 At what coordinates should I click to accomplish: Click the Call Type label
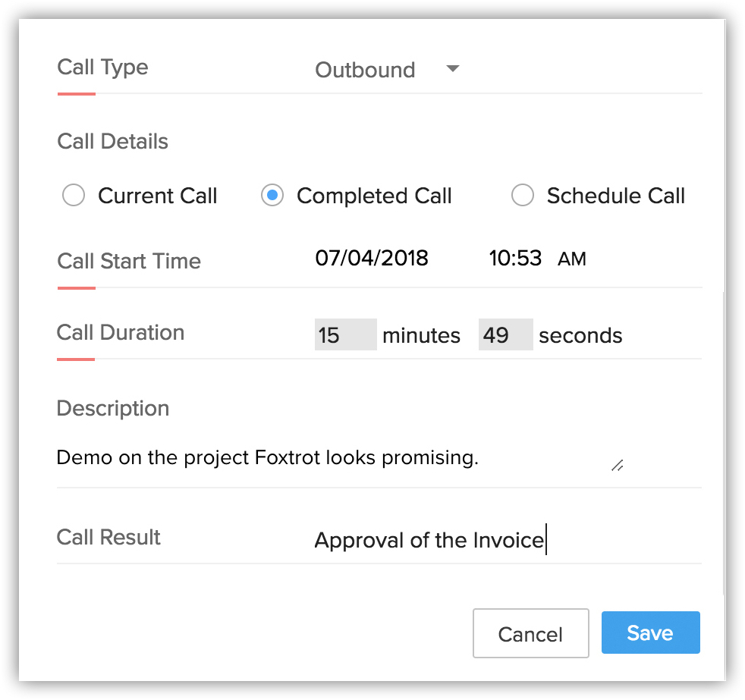click(x=102, y=67)
